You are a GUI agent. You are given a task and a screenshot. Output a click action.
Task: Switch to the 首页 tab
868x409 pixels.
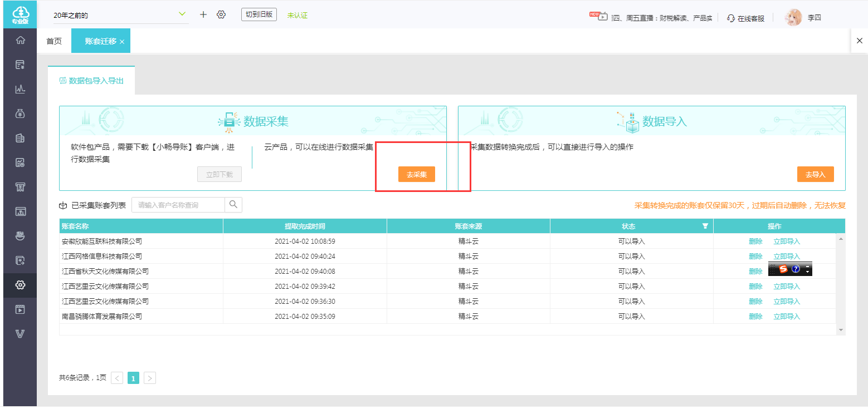54,41
